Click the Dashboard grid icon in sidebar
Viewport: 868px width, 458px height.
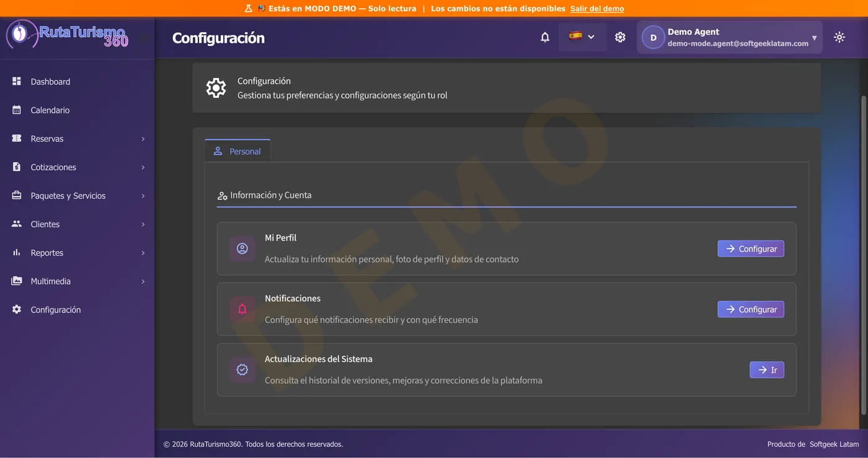coord(17,81)
